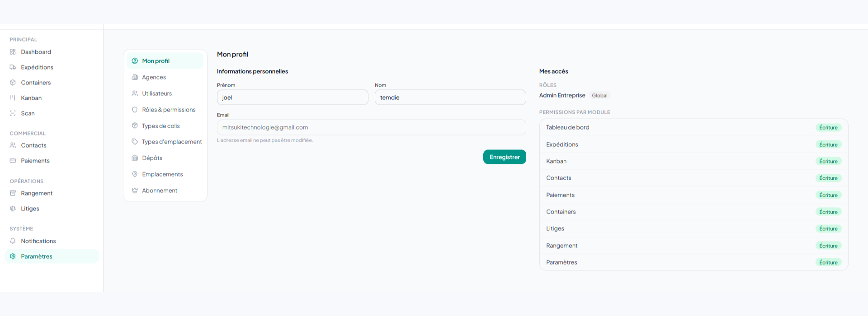This screenshot has width=868, height=316.
Task: Click the Litiges scales icon
Action: [x=13, y=209]
